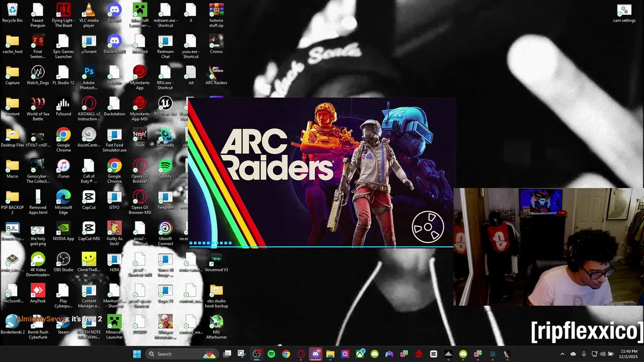Open Task View in the taskbar
This screenshot has height=362, width=644.
227,354
